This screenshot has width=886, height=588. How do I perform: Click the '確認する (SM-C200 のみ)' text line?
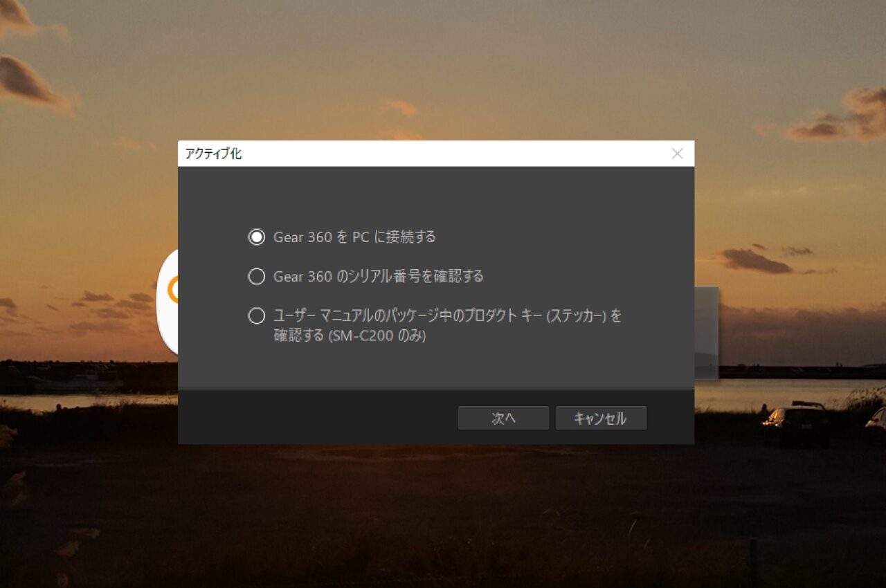click(x=350, y=337)
